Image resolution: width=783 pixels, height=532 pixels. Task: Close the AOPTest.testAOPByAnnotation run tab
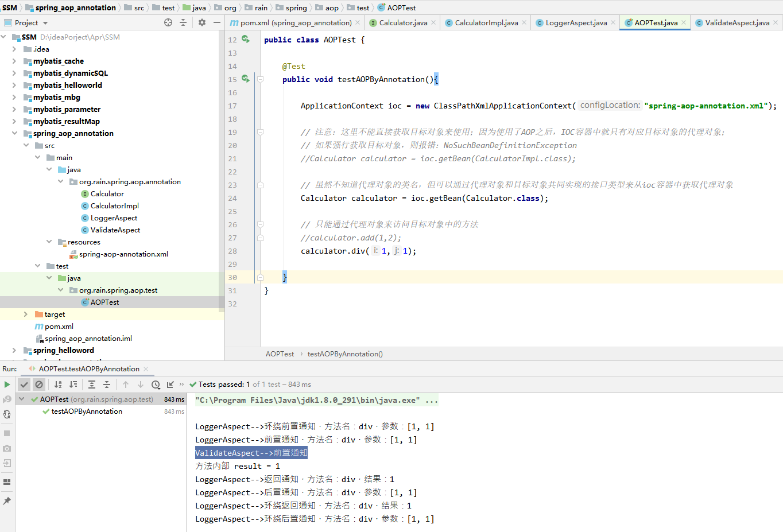146,369
